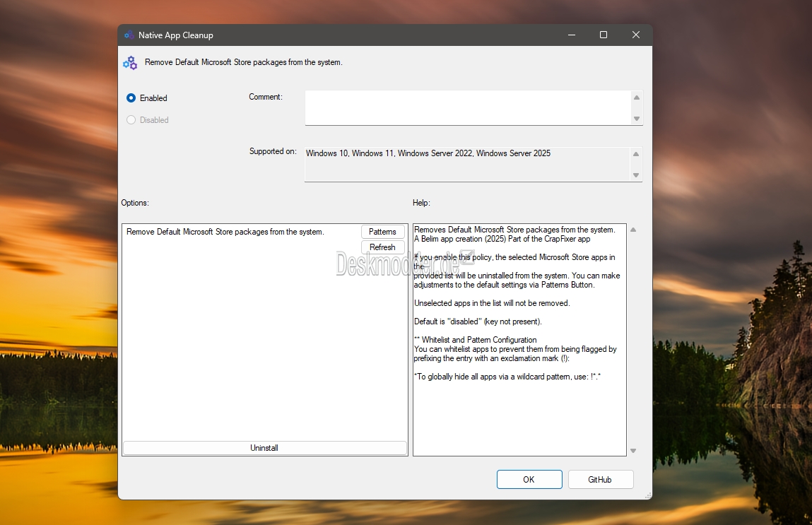This screenshot has height=525, width=812.
Task: Click the Help panel scroll down arrow
Action: pyautogui.click(x=632, y=450)
